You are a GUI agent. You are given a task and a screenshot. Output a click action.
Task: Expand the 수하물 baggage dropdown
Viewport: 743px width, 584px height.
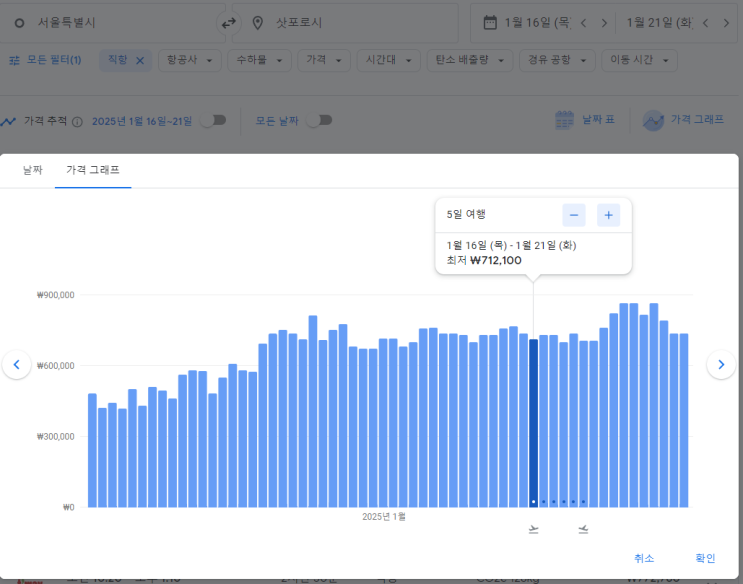(259, 60)
